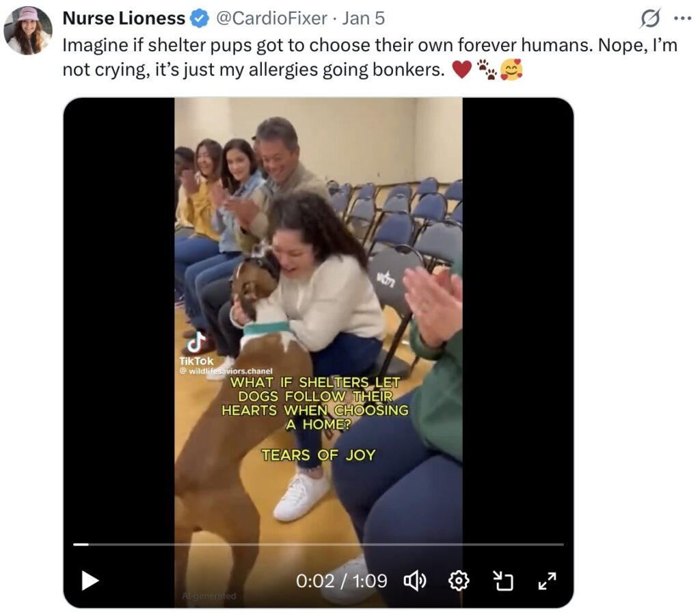Viewport: 700px width, 616px height.
Task: Click the yellow video caption text
Action: pyautogui.click(x=315, y=403)
